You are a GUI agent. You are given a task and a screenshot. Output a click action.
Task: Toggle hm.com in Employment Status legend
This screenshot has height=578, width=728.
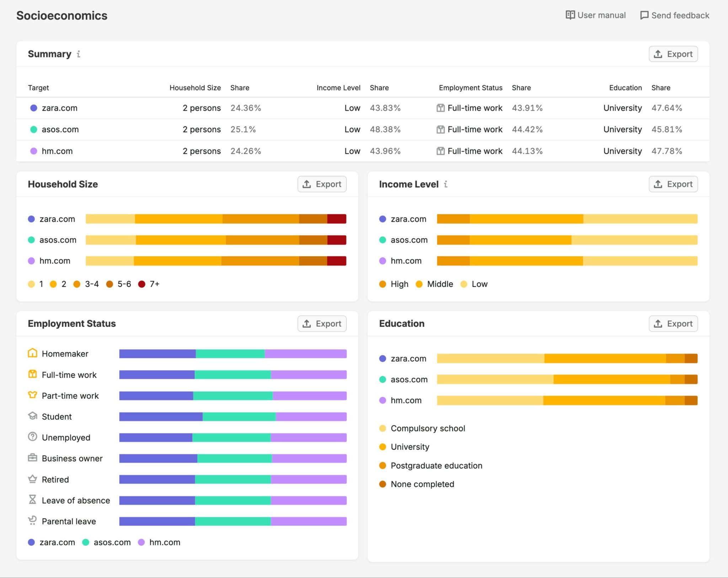[x=159, y=542]
